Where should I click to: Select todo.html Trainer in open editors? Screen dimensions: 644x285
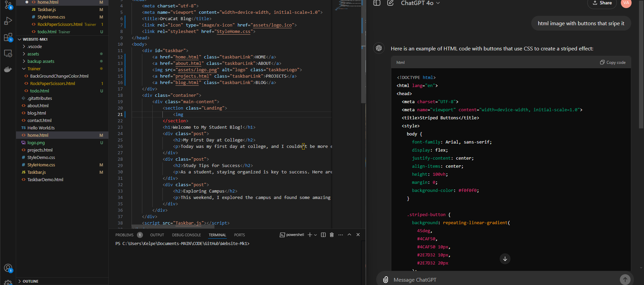(62, 32)
